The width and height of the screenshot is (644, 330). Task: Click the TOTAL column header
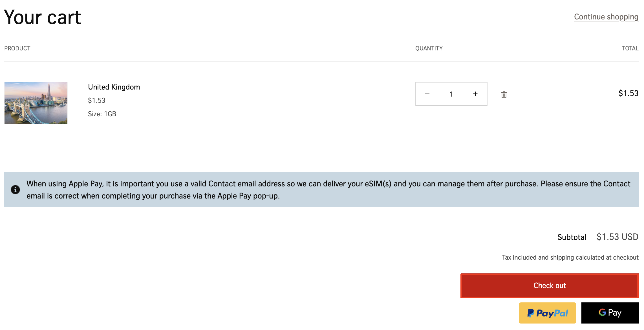(630, 48)
